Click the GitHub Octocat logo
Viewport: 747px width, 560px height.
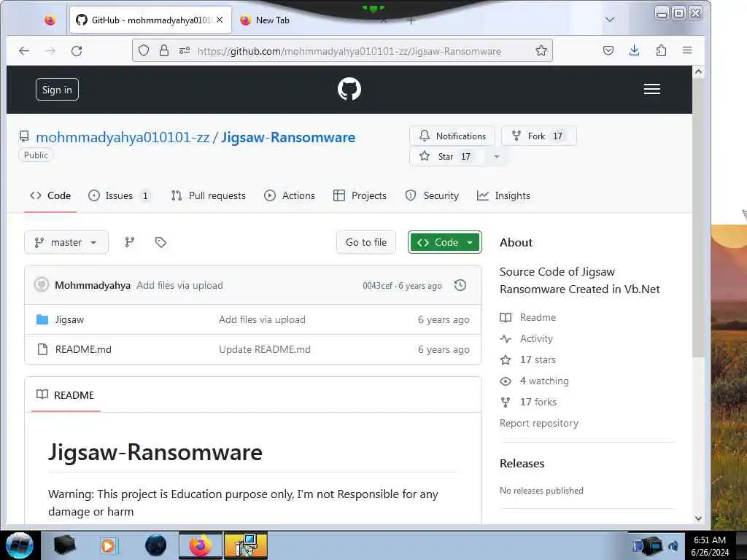pyautogui.click(x=349, y=89)
